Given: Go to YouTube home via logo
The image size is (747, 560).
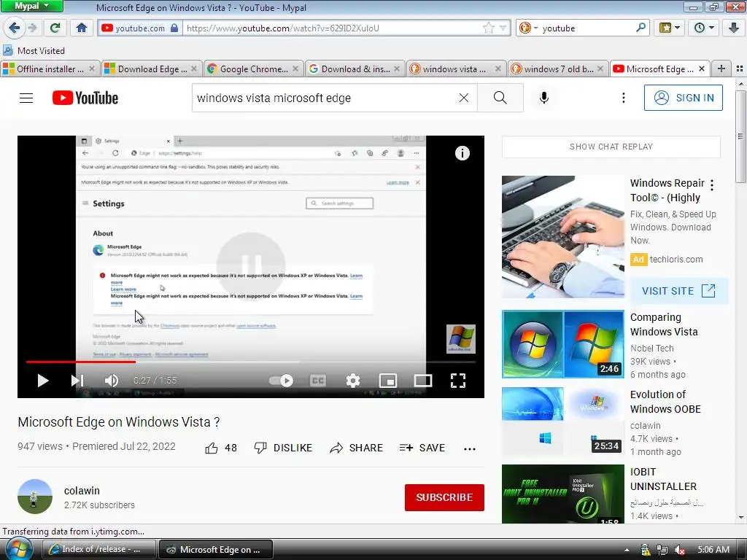Looking at the screenshot, I should point(85,98).
